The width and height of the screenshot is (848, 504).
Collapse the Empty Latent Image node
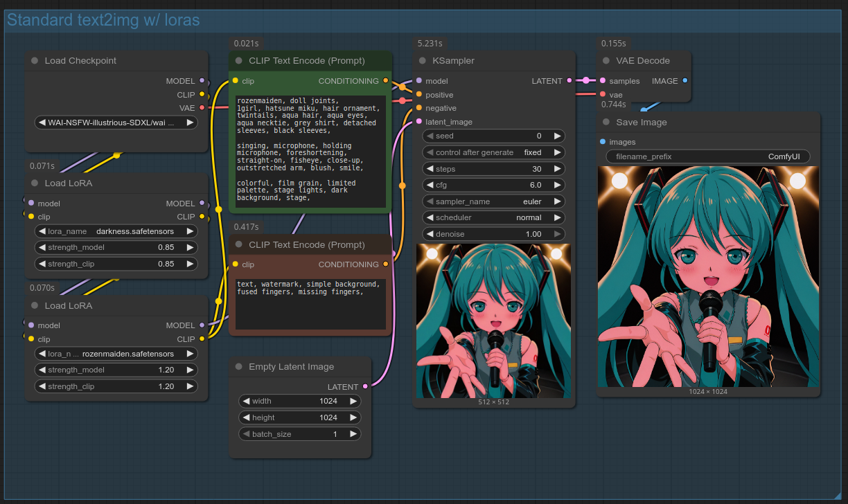(x=239, y=367)
